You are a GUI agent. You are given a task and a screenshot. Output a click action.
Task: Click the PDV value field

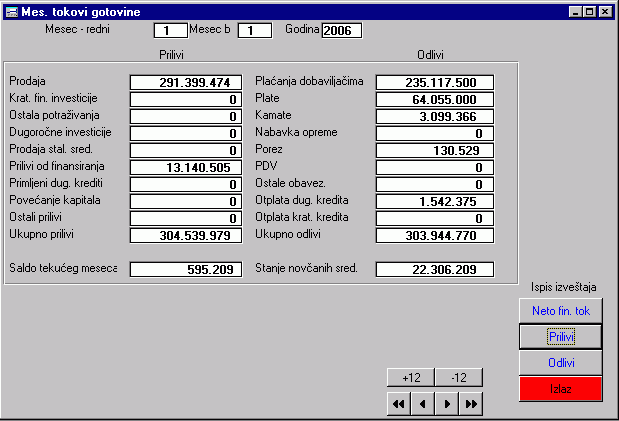pos(435,167)
